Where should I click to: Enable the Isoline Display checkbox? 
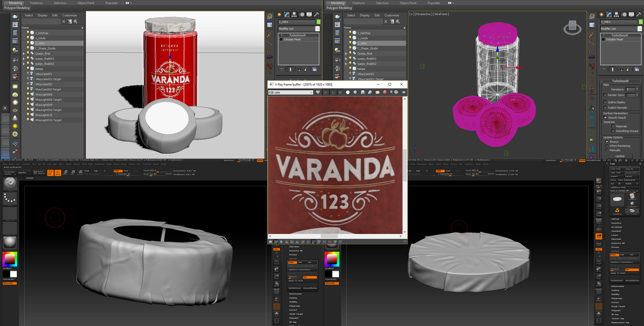pyautogui.click(x=605, y=102)
